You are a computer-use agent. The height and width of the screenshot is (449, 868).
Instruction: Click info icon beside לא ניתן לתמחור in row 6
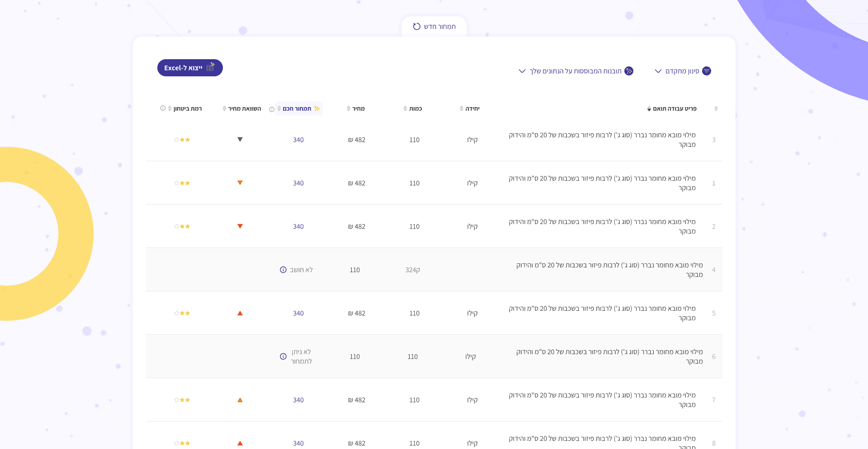pyautogui.click(x=283, y=356)
